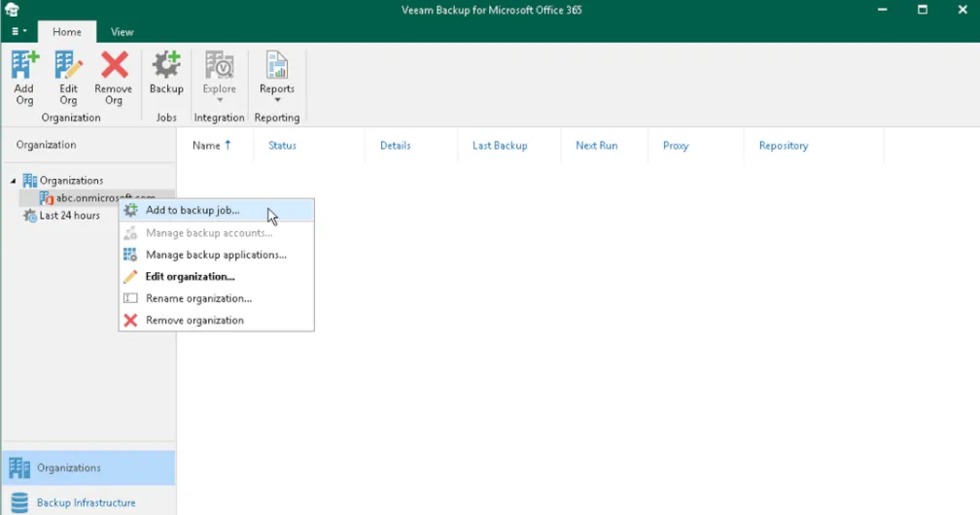
Task: Select Organizations root in the tree
Action: [x=71, y=181]
